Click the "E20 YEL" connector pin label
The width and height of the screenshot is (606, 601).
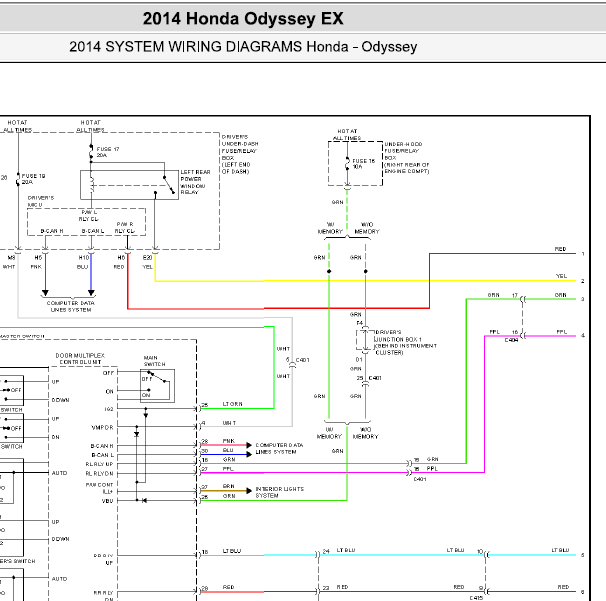pyautogui.click(x=148, y=262)
